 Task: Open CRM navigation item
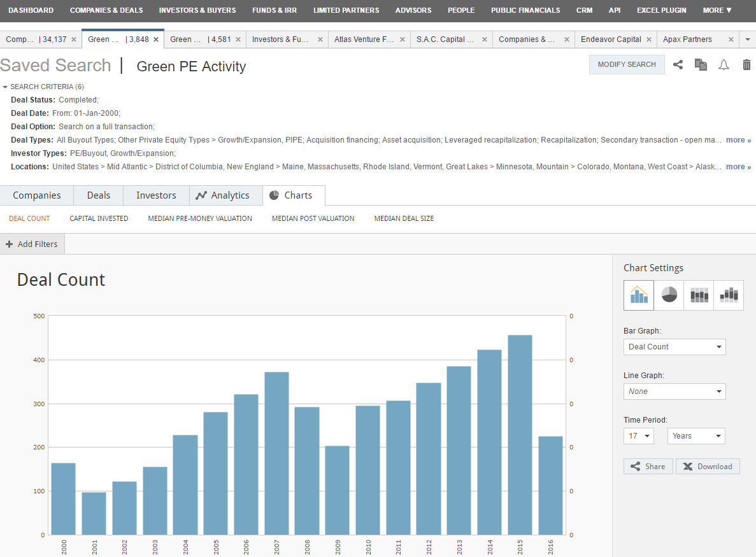point(585,10)
